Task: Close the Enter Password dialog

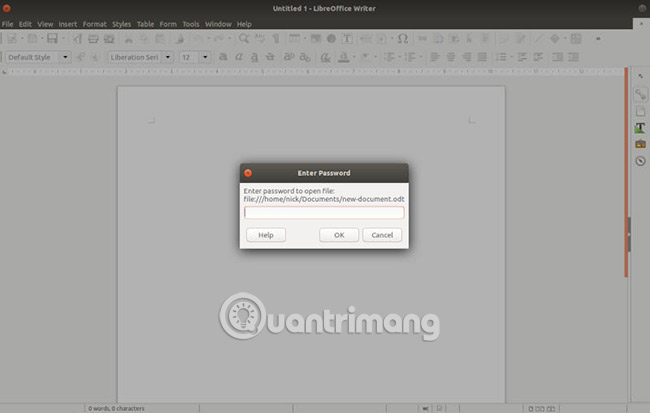Action: tap(248, 173)
